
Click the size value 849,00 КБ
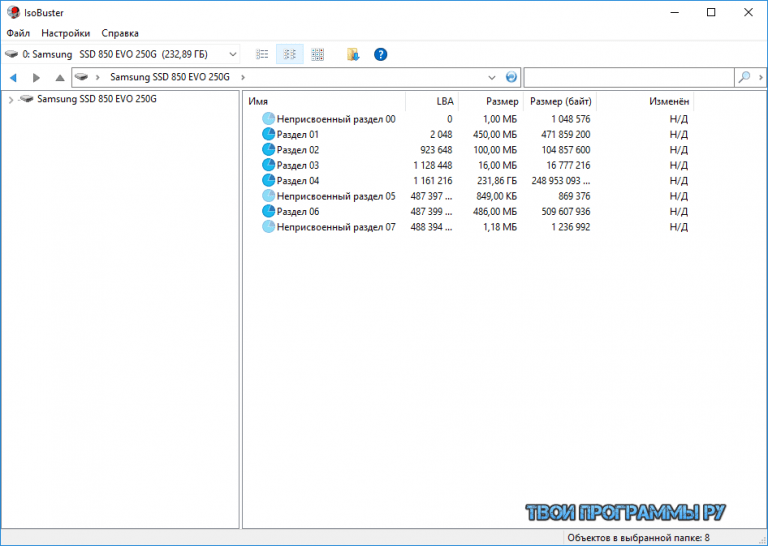pyautogui.click(x=497, y=196)
